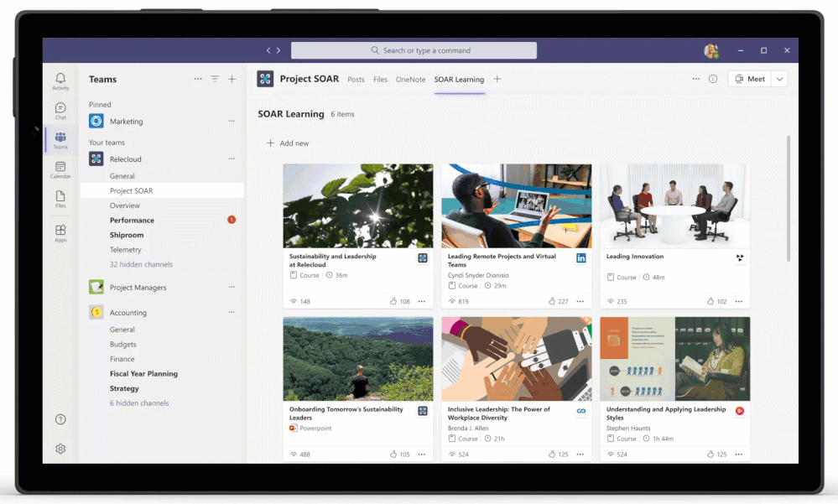
Task: Open the channel info icon
Action: (713, 79)
